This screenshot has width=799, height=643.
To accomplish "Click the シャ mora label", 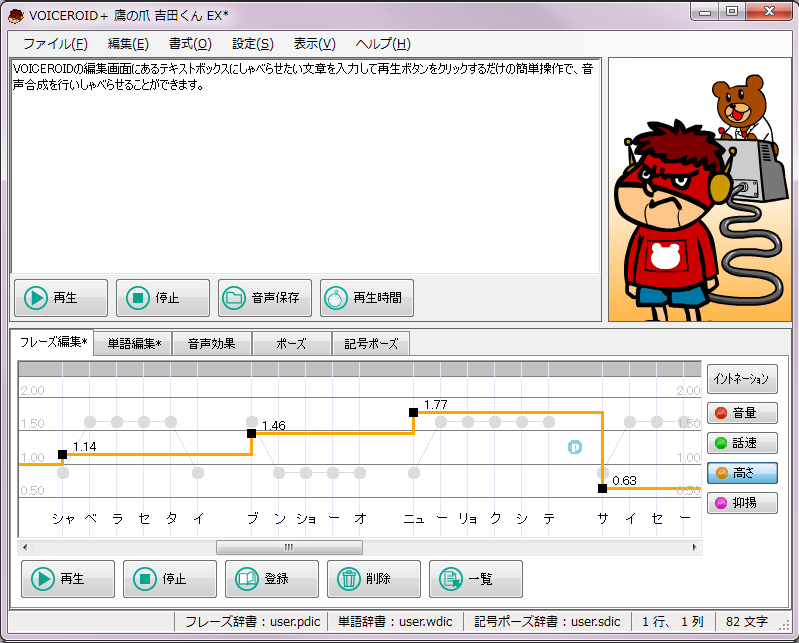I will coord(63,519).
